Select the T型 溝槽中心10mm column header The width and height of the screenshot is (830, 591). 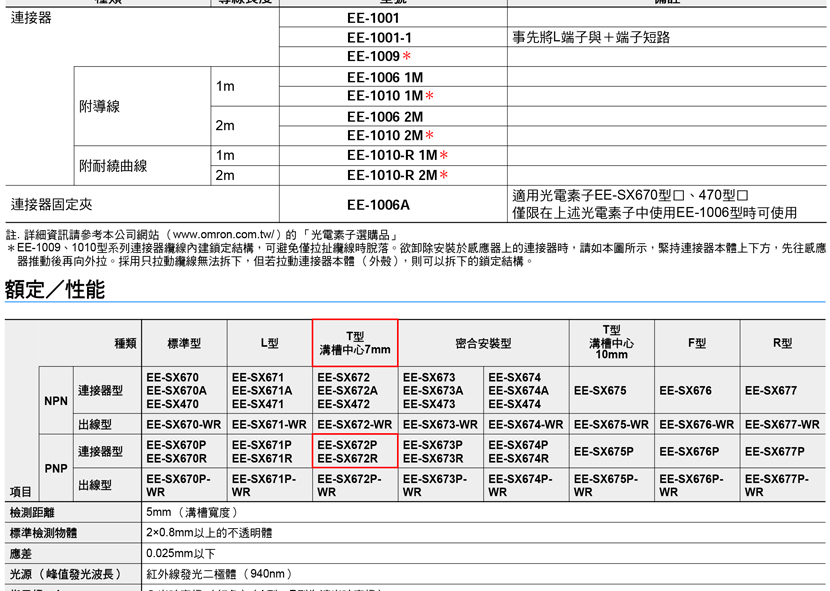pyautogui.click(x=611, y=342)
